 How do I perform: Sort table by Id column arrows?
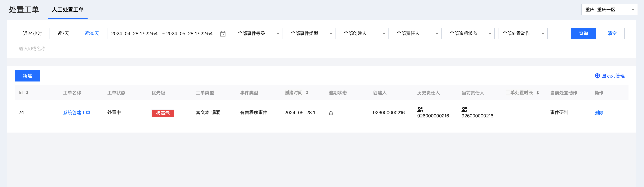tap(27, 93)
